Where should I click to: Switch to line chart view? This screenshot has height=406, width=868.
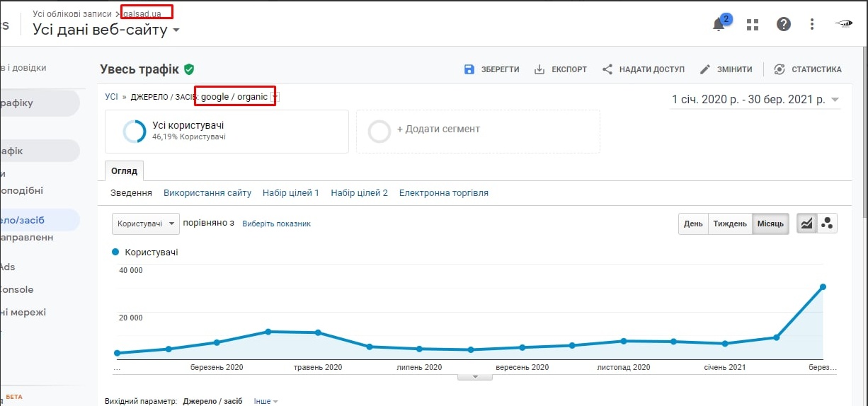[x=806, y=224]
